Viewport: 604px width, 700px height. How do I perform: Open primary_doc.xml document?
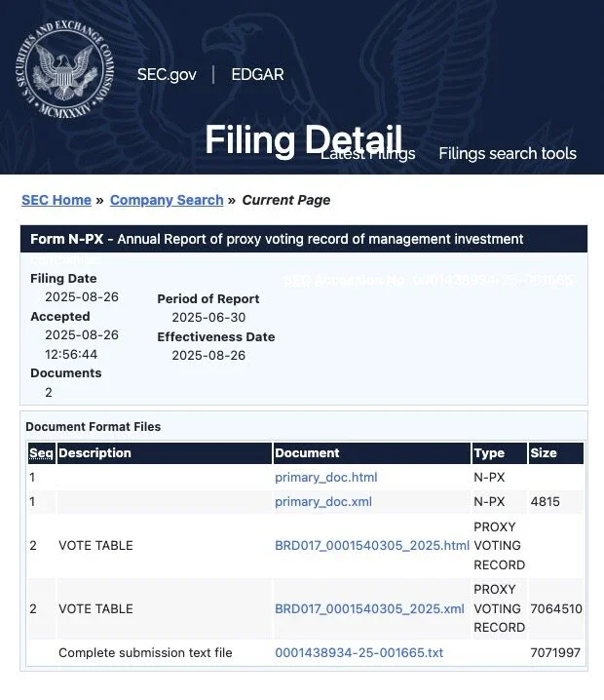323,502
